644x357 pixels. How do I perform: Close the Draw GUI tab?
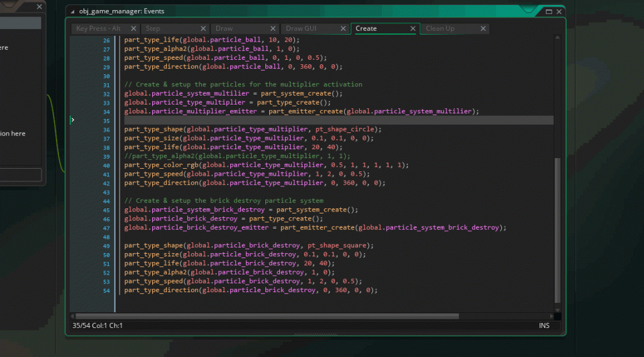point(343,28)
